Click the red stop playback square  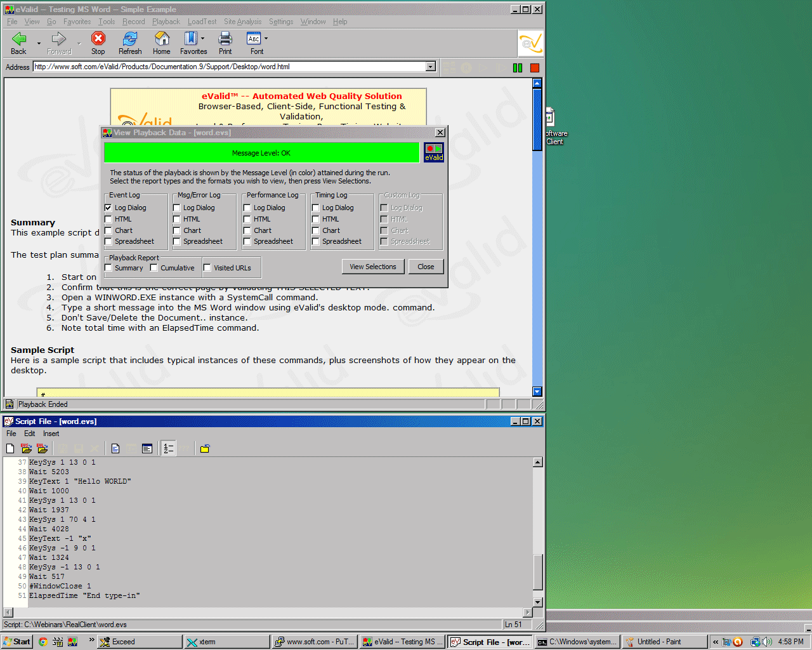(535, 68)
